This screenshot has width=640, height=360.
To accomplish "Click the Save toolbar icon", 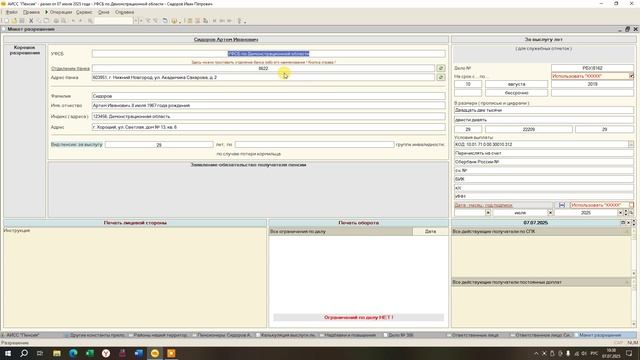I will pos(22,21).
